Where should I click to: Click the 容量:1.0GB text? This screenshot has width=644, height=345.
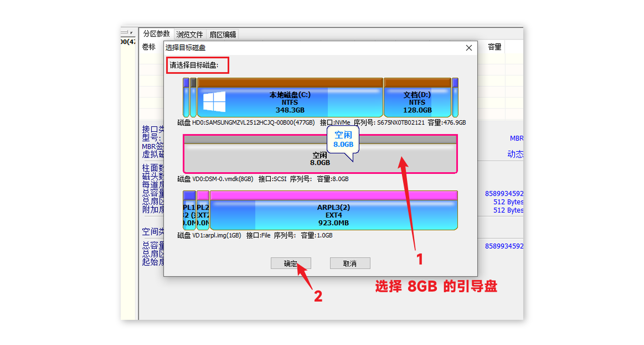click(317, 235)
